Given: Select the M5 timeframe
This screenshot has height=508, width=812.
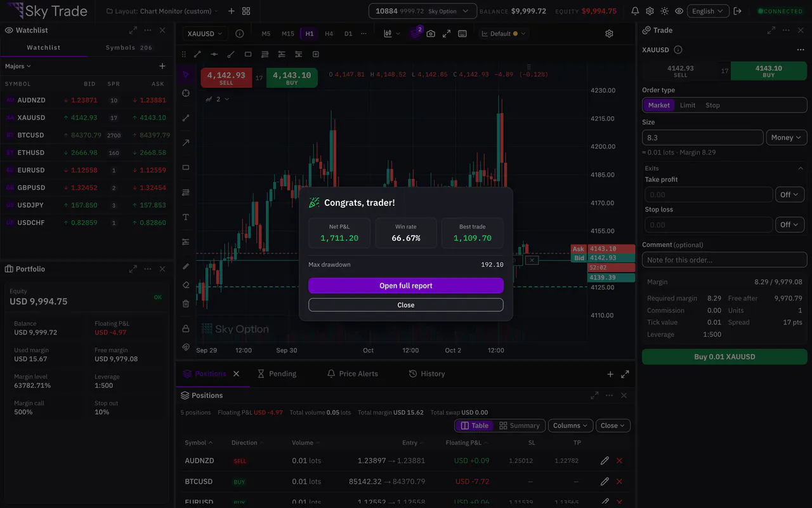Looking at the screenshot, I should coord(266,34).
